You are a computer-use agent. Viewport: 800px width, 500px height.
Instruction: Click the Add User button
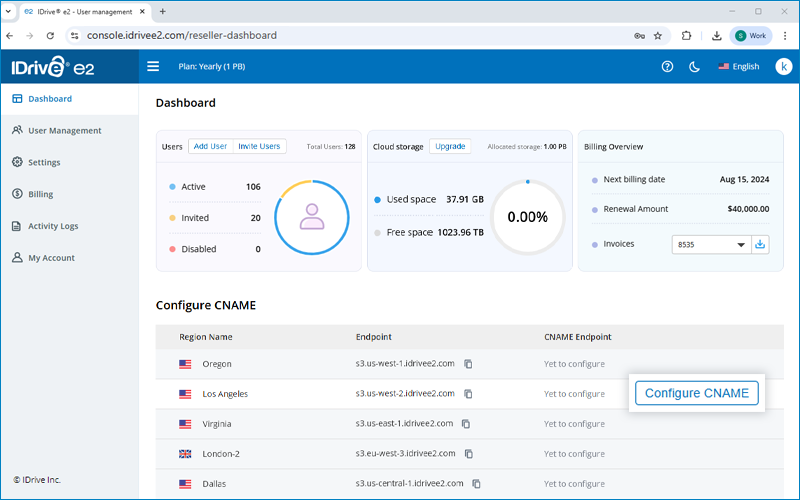click(210, 146)
